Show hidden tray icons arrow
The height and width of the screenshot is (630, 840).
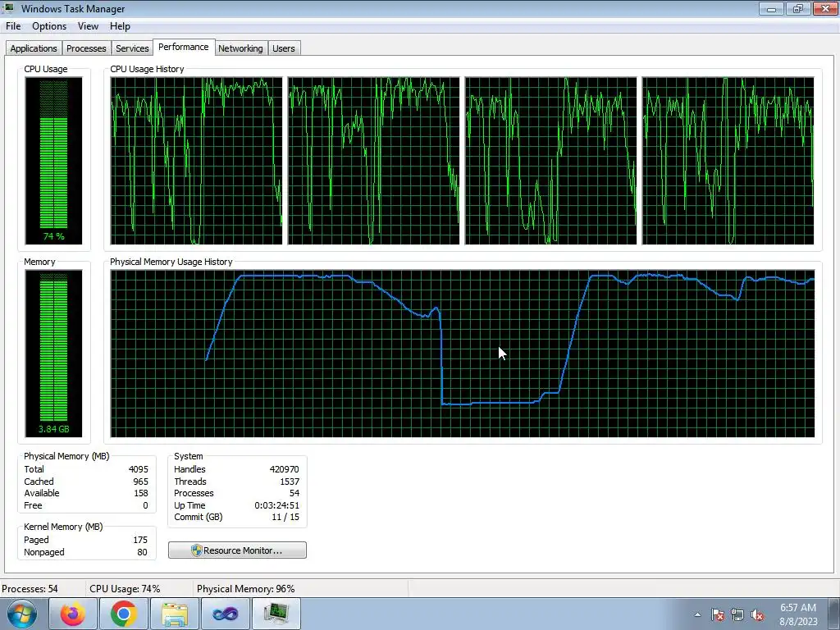click(x=697, y=614)
